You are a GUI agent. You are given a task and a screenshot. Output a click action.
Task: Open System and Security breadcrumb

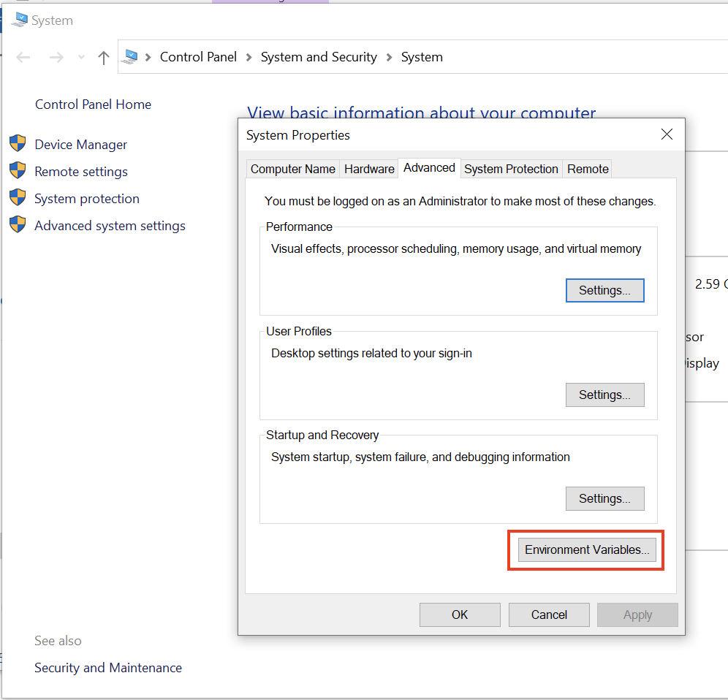click(319, 57)
